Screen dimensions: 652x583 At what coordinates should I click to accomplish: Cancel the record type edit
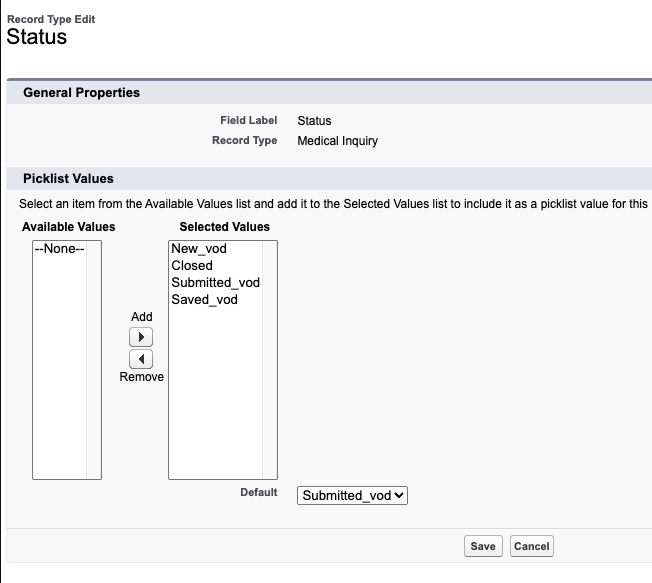[531, 546]
